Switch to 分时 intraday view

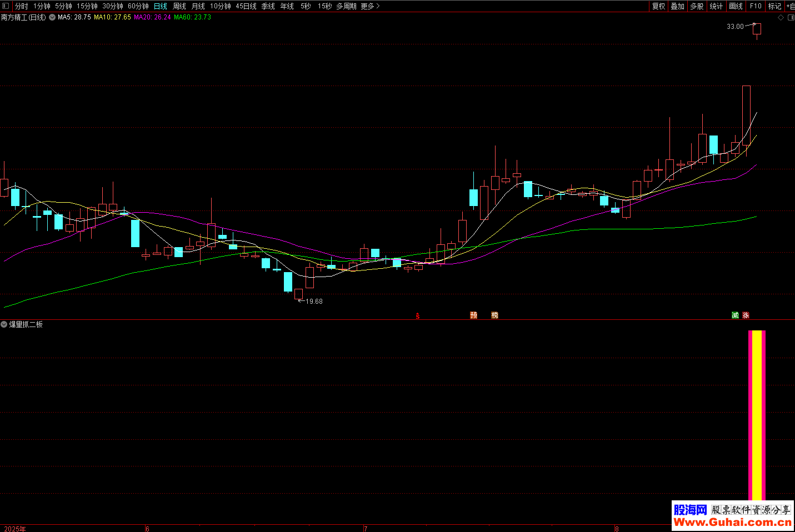coord(22,6)
